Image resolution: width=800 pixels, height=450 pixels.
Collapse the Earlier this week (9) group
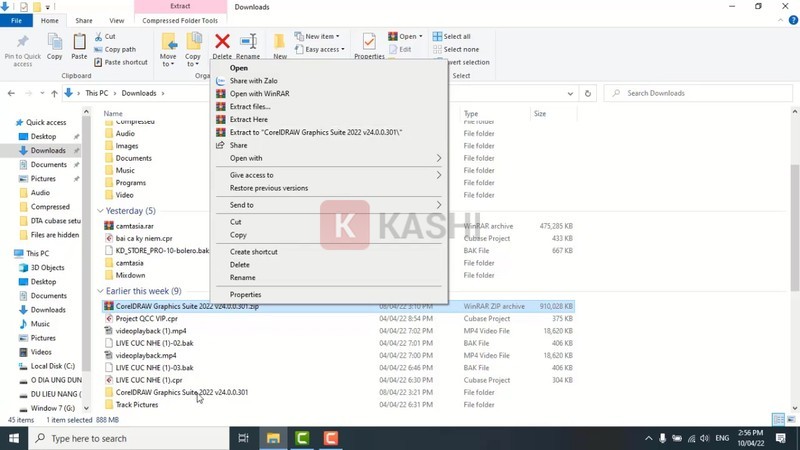[x=100, y=291]
